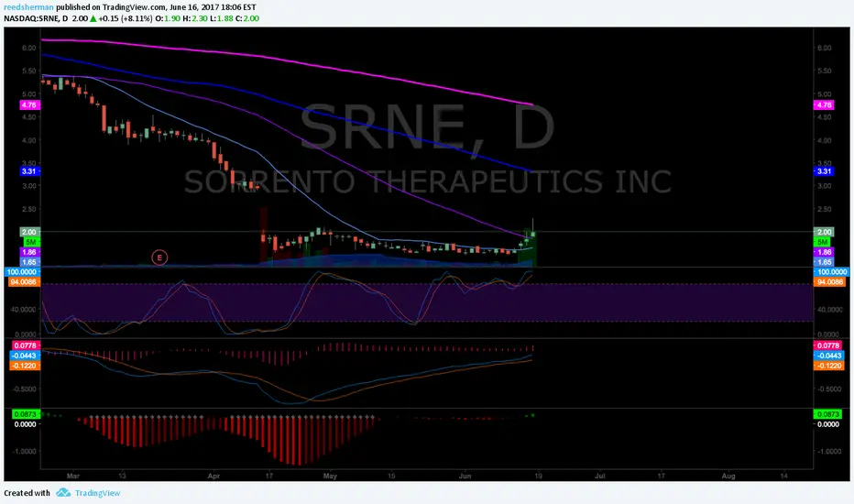The width and height of the screenshot is (854, 504).
Task: Click the green 5M volume label on left
Action: click(29, 242)
